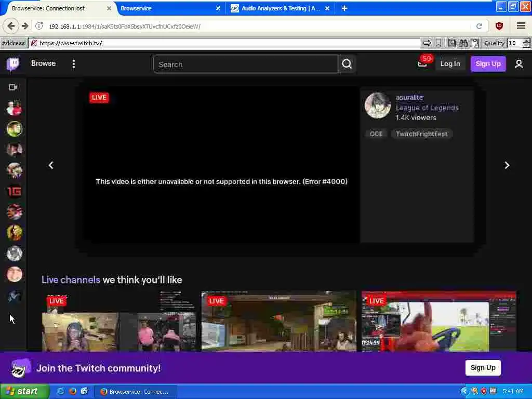This screenshot has height=399, width=532.
Task: Close the Audio Analyzers tab
Action: (x=327, y=8)
